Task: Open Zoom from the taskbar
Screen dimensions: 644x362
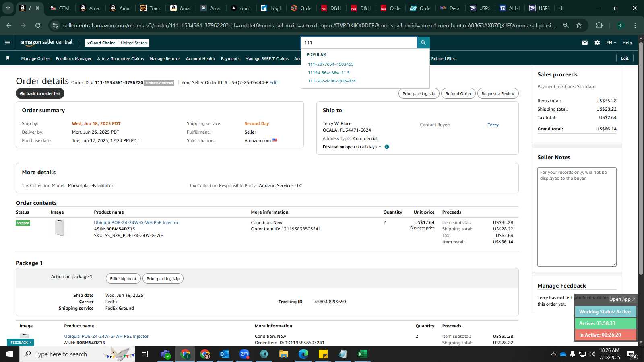Action: click(244, 354)
